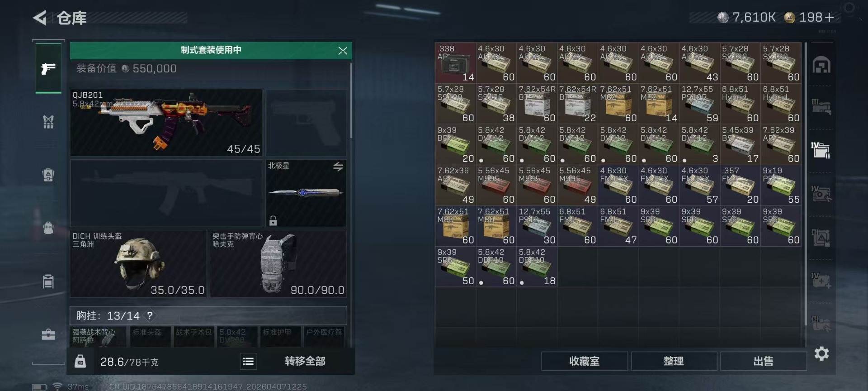The width and height of the screenshot is (868, 391).
Task: Select the .338 AP ammo box
Action: point(455,63)
